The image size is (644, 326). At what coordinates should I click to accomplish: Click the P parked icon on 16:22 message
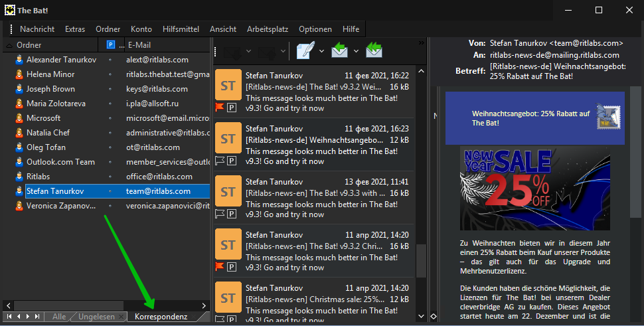232,108
